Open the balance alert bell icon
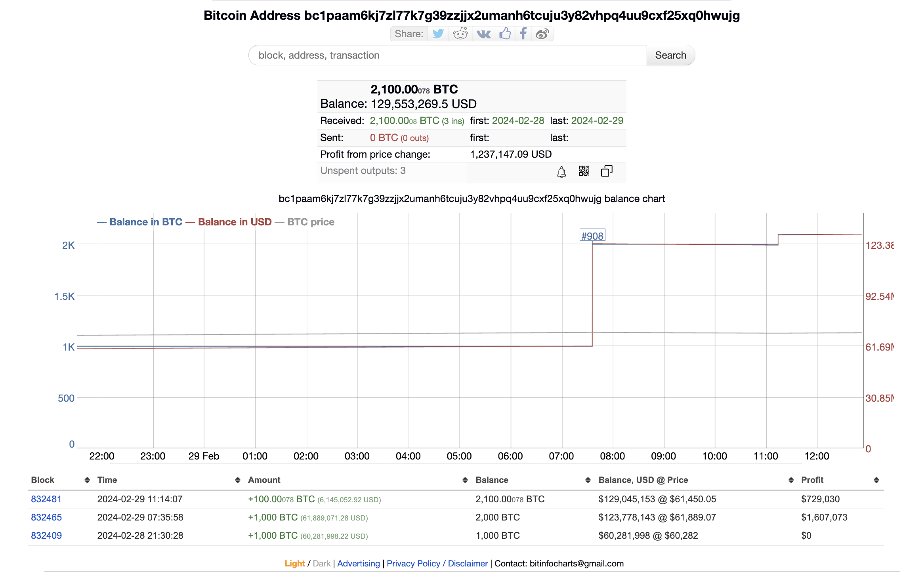924x572 pixels. click(561, 172)
